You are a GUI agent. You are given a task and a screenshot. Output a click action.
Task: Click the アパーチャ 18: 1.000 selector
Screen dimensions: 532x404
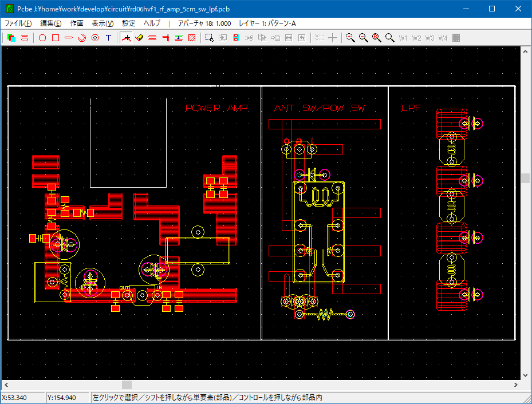click(204, 23)
